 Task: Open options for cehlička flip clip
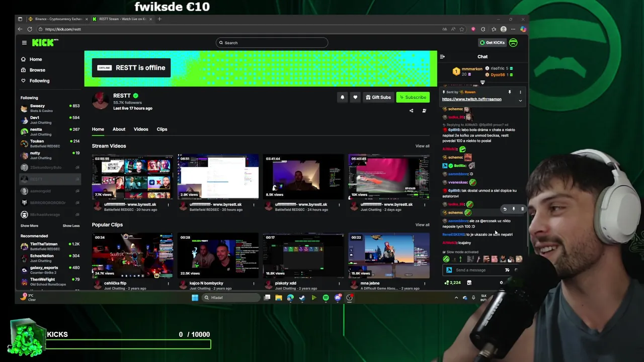click(x=169, y=284)
